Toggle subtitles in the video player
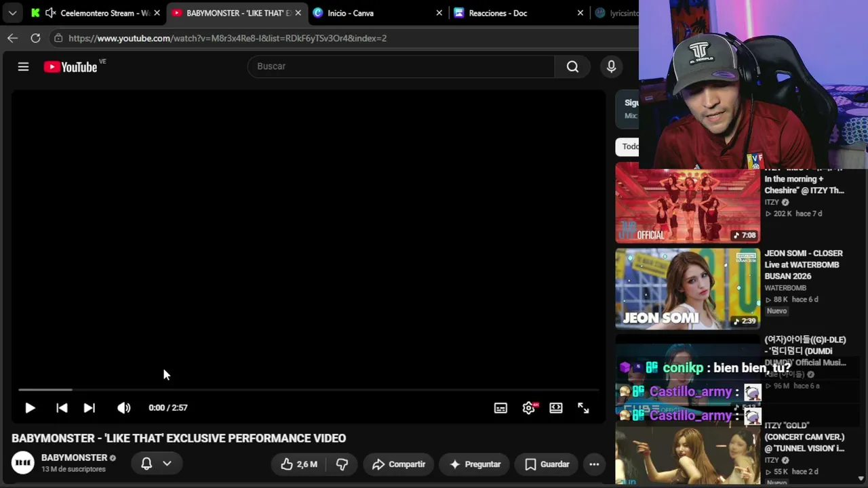The height and width of the screenshot is (488, 868). point(500,408)
